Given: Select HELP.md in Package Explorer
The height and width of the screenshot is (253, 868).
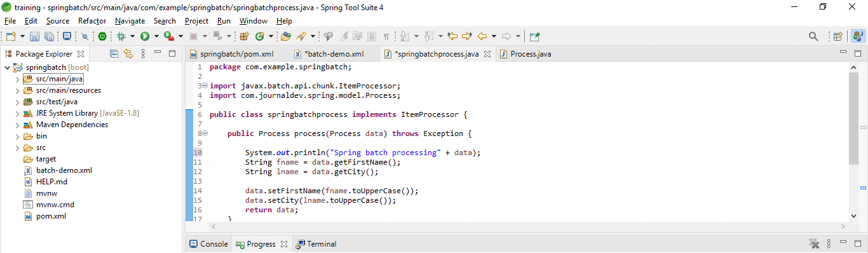Looking at the screenshot, I should 45,182.
